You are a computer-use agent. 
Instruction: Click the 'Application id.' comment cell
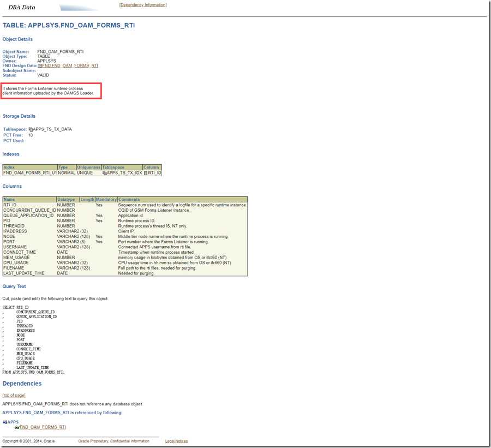point(131,216)
